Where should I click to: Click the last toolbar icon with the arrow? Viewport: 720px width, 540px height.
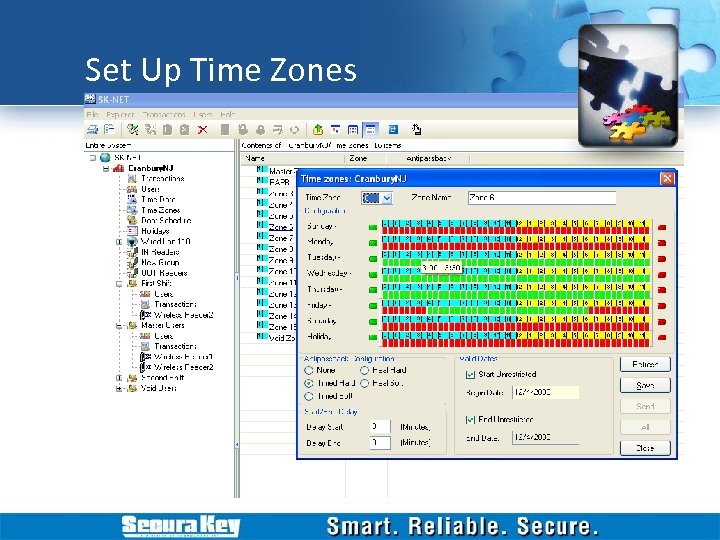[416, 130]
